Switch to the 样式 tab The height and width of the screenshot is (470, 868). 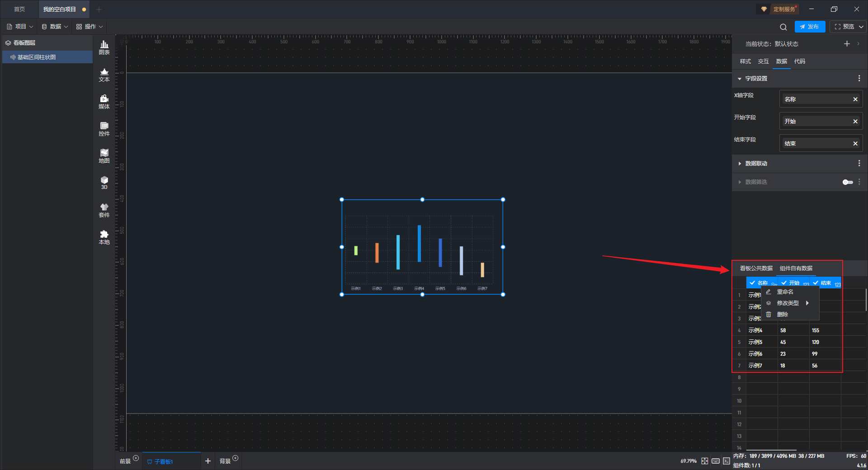(x=745, y=61)
